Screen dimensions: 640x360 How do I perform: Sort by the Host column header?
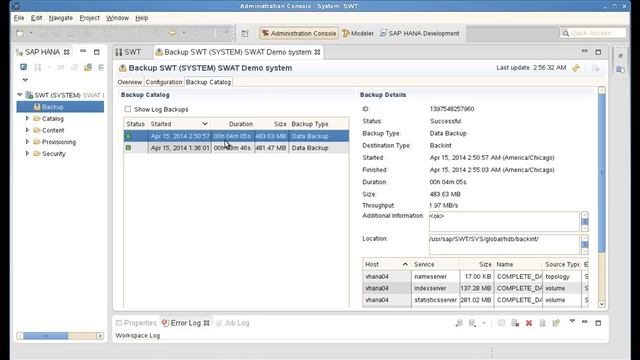(387, 264)
